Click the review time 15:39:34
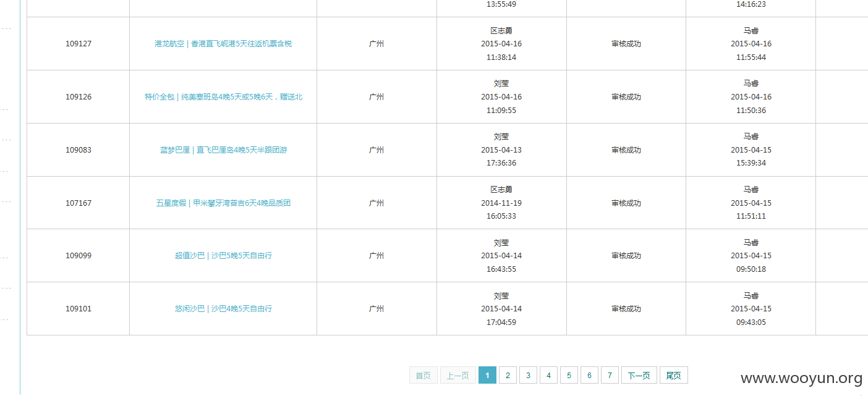 point(751,163)
